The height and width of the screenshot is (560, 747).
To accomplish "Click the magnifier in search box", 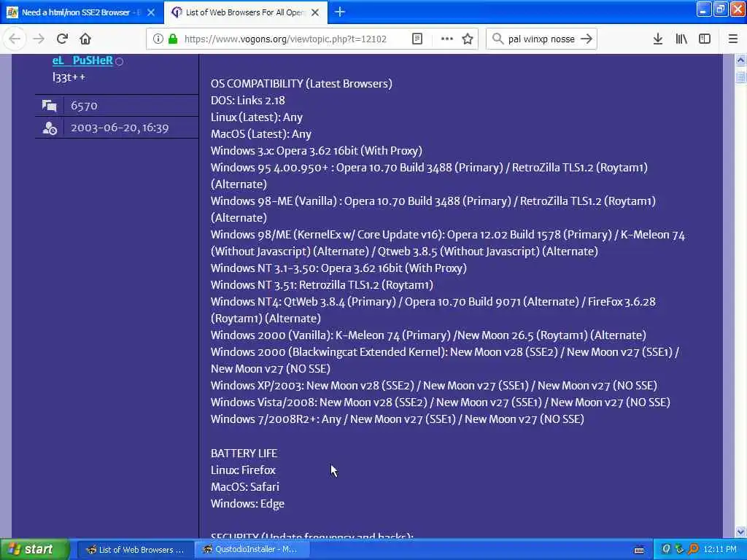I will coord(498,39).
